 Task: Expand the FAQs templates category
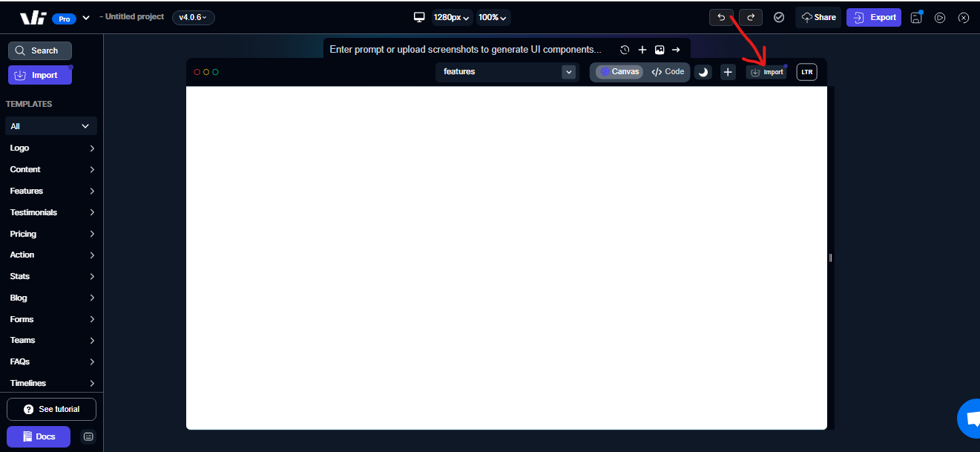pos(51,362)
